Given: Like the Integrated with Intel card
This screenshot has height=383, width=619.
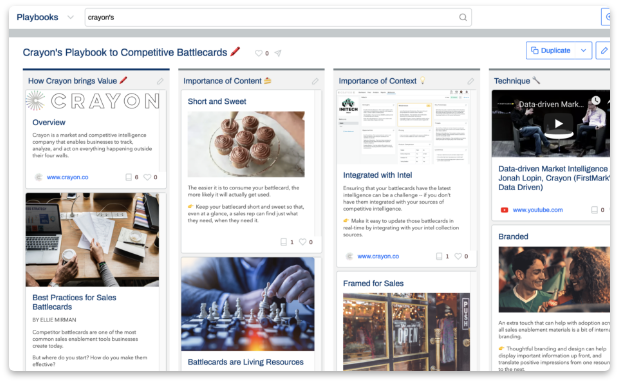Looking at the screenshot, I should tap(458, 256).
